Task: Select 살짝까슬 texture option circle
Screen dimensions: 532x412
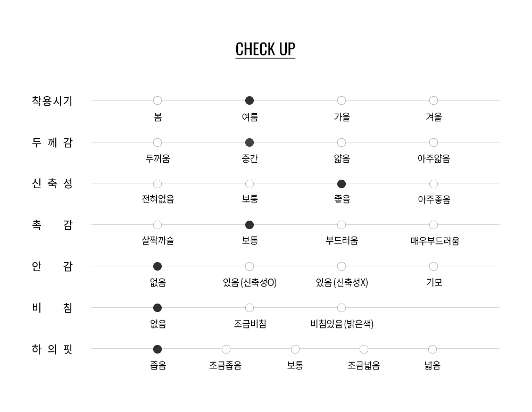Action: coord(157,225)
